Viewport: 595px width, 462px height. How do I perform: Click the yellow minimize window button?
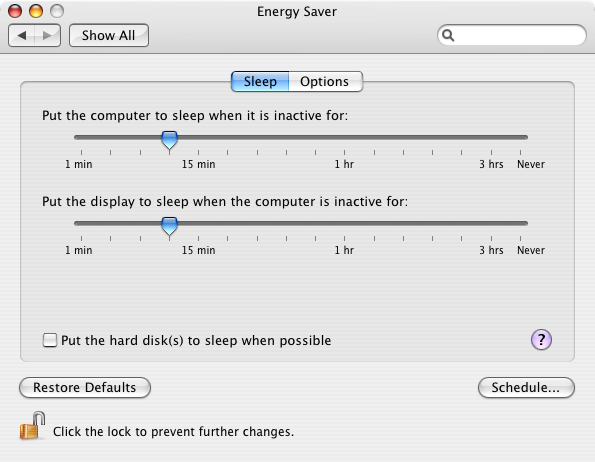pos(36,11)
